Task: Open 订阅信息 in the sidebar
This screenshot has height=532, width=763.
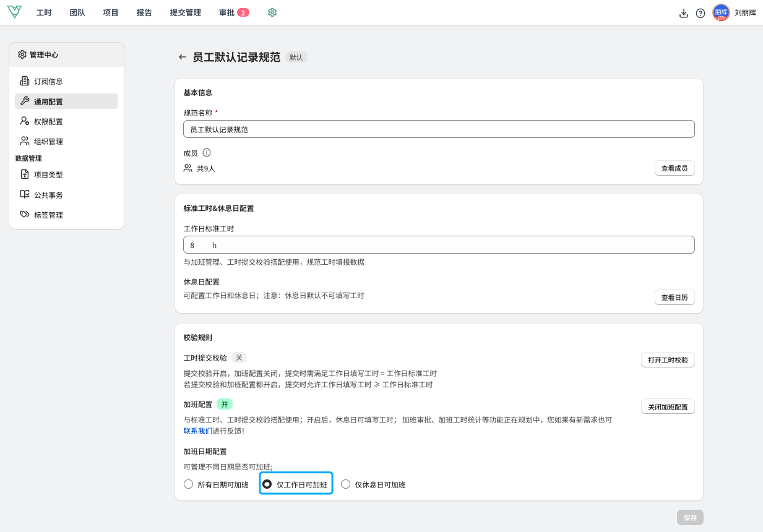Action: click(x=48, y=82)
